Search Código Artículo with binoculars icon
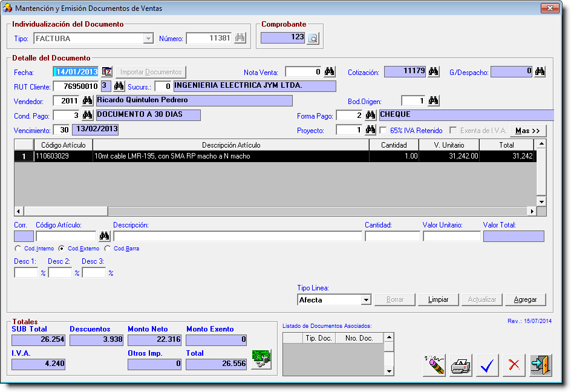Viewport: 571px width, 392px height. tap(105, 236)
